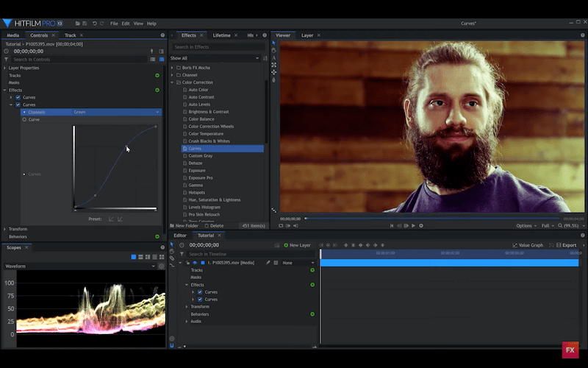This screenshot has width=588, height=368.
Task: Collapse the second Curves effect in Controls
Action: (x=11, y=105)
